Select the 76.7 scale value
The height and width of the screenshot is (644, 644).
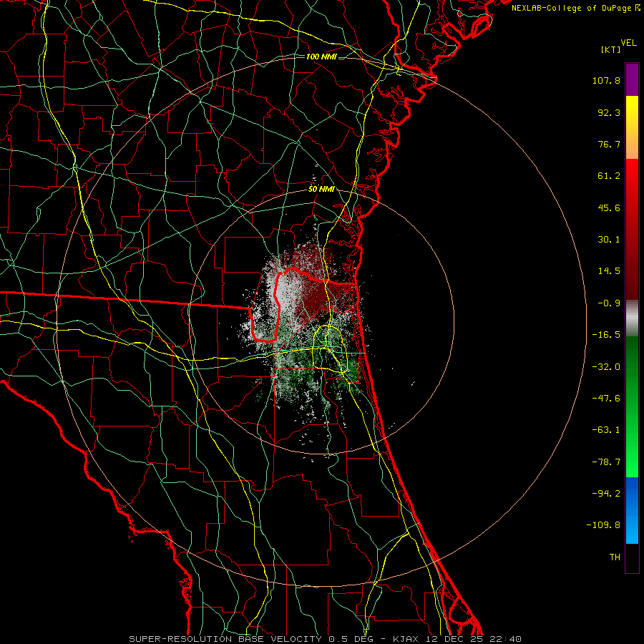[609, 144]
